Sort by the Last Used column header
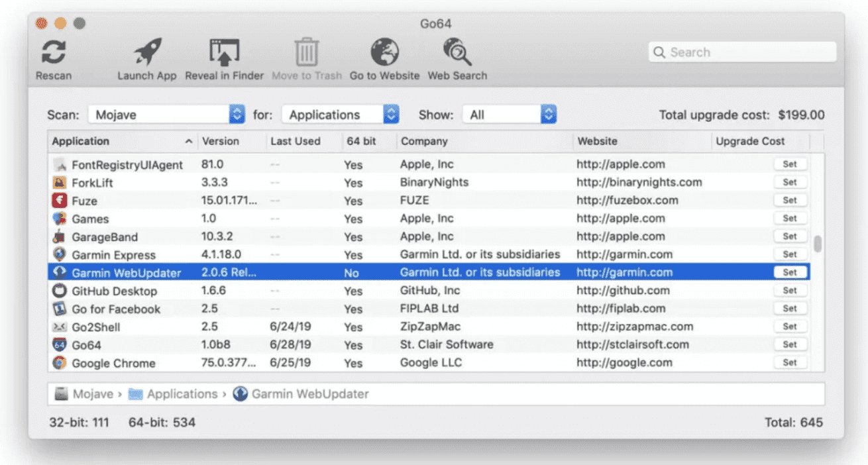Viewport: 868px width, 465px height. [x=303, y=141]
